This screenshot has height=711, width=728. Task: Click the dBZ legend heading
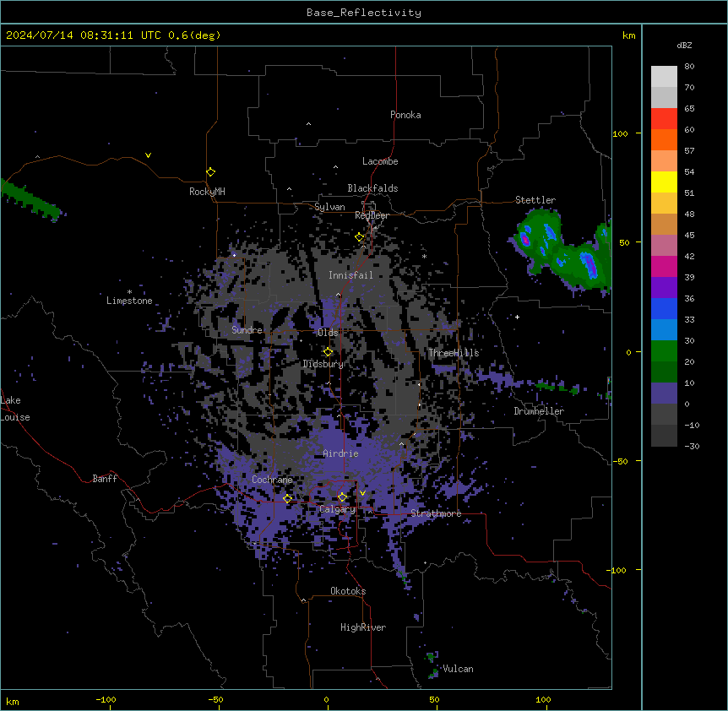(684, 45)
